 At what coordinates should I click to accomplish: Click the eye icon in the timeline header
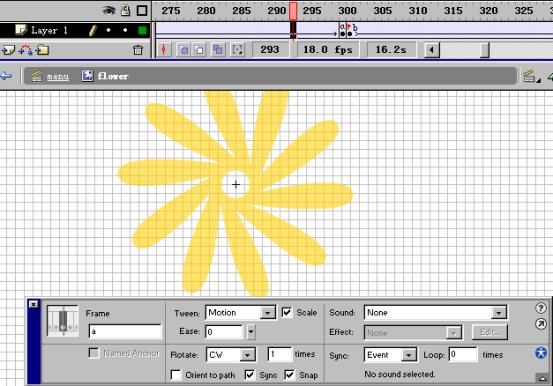point(108,11)
